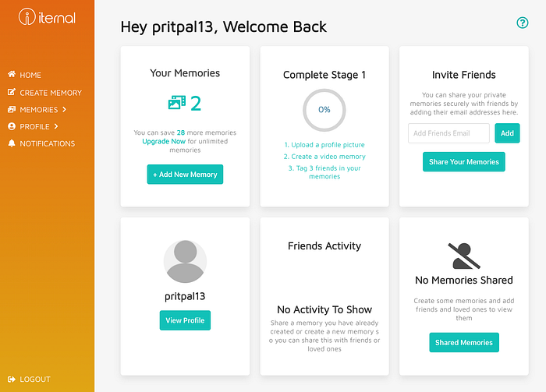The height and width of the screenshot is (392, 546).
Task: Expand the Profile submenu chevron
Action: coord(56,126)
